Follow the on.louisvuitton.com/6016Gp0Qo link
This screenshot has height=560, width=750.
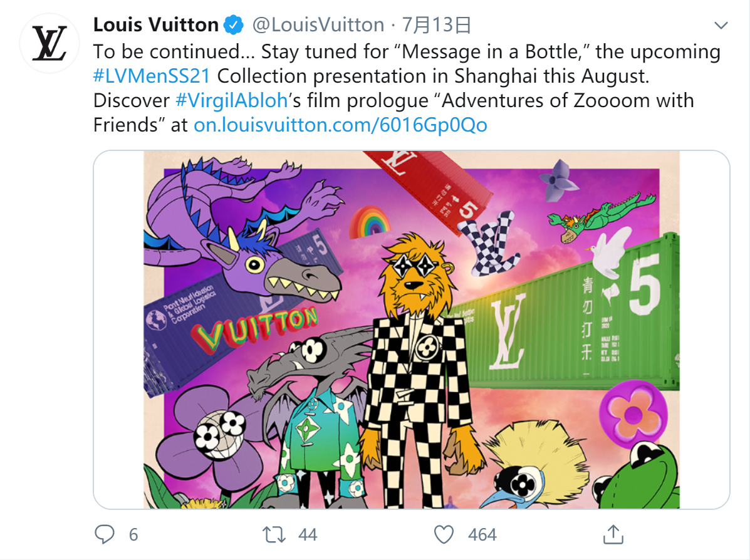tap(340, 125)
